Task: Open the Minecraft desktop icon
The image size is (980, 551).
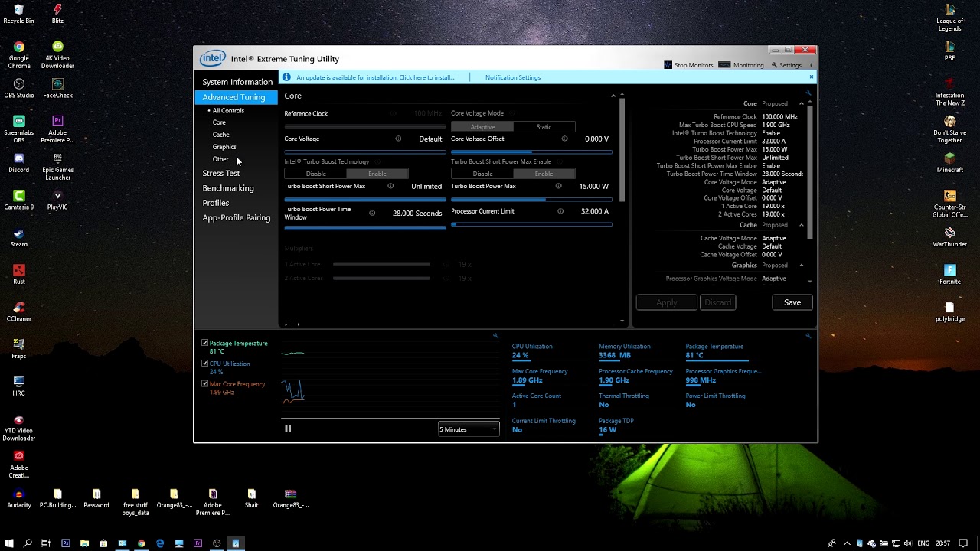Action: tap(949, 162)
